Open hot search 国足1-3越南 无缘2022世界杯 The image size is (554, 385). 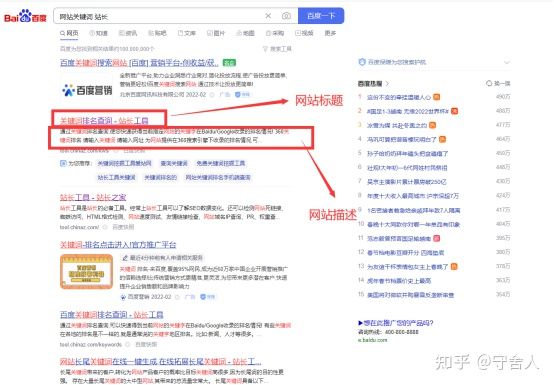408,111
